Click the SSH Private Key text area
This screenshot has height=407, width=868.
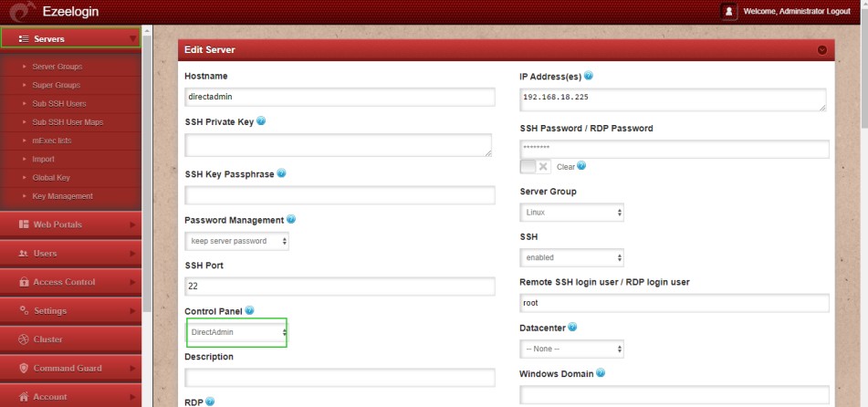click(x=339, y=145)
